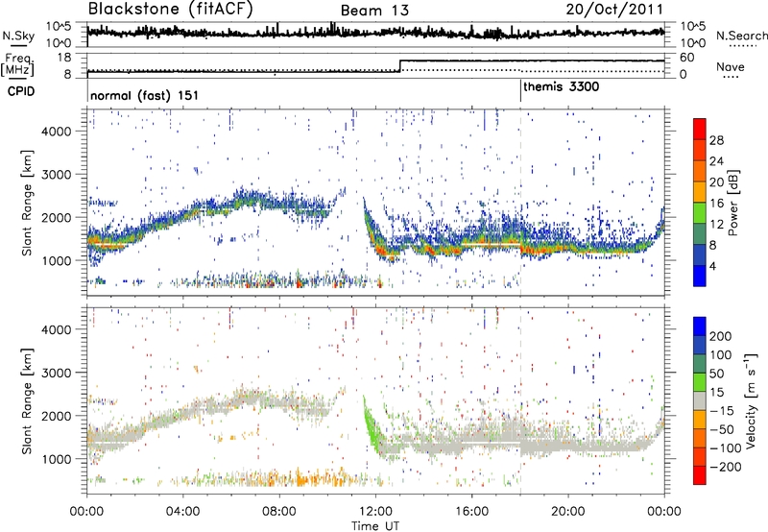
Task: Click the '-50' velocity colorbar tick value
Action: (x=722, y=429)
